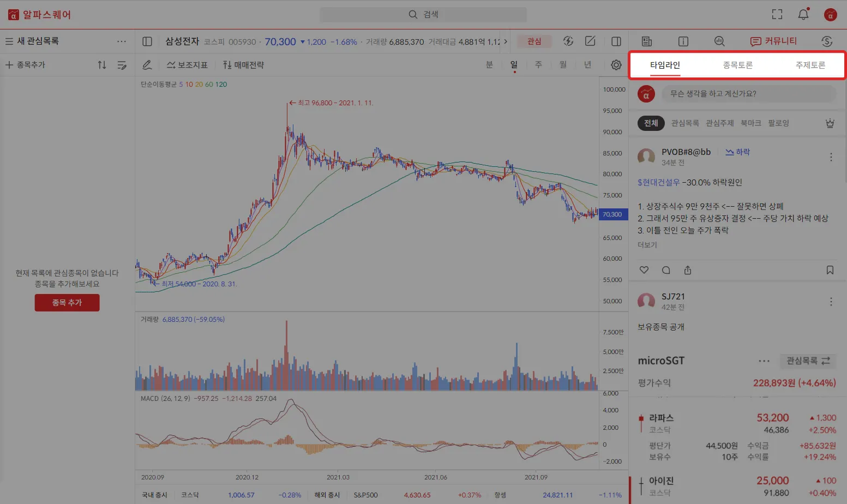This screenshot has height=504, width=847.
Task: Open the profile avatar menu
Action: [x=830, y=15]
